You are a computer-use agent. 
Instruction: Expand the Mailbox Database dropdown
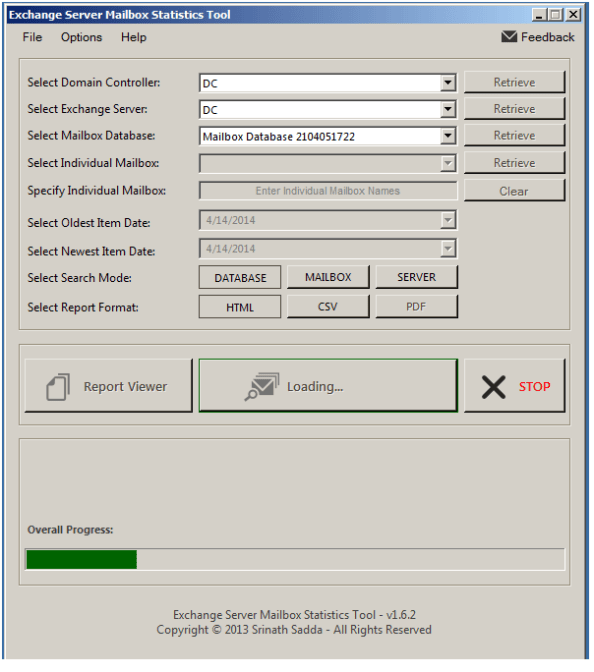point(447,136)
